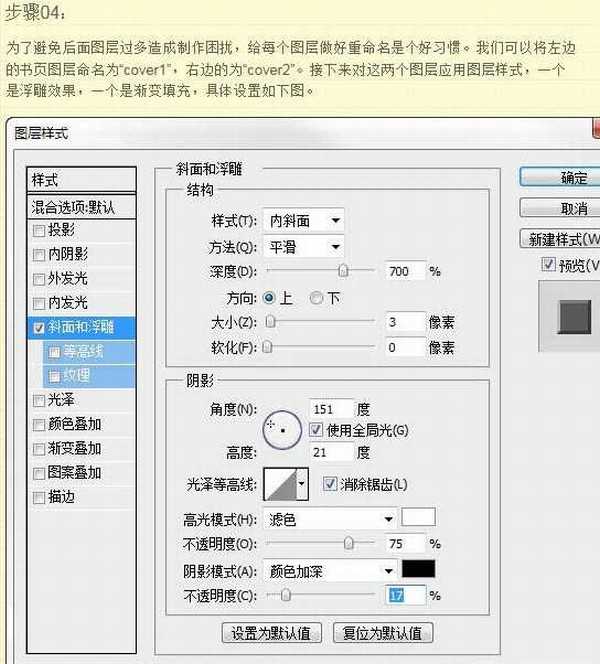Toggle the 使用全局光 checkbox

coord(316,430)
